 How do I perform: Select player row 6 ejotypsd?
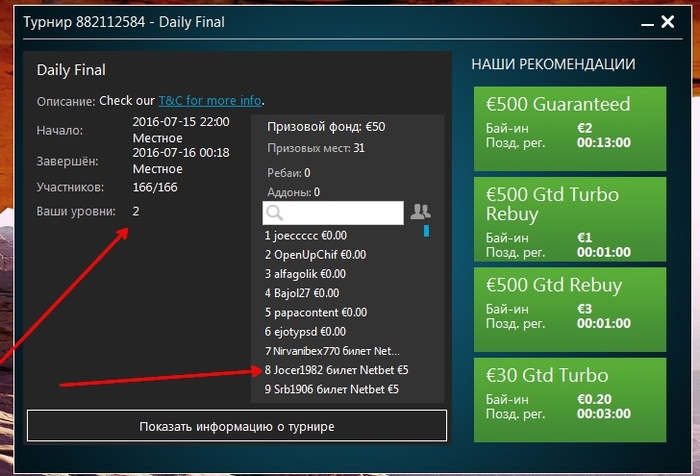305,331
